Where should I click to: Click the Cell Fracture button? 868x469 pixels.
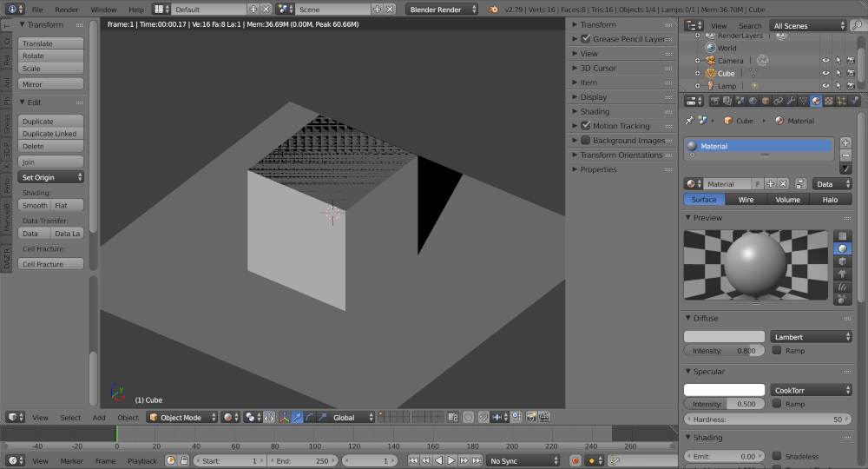tap(50, 264)
